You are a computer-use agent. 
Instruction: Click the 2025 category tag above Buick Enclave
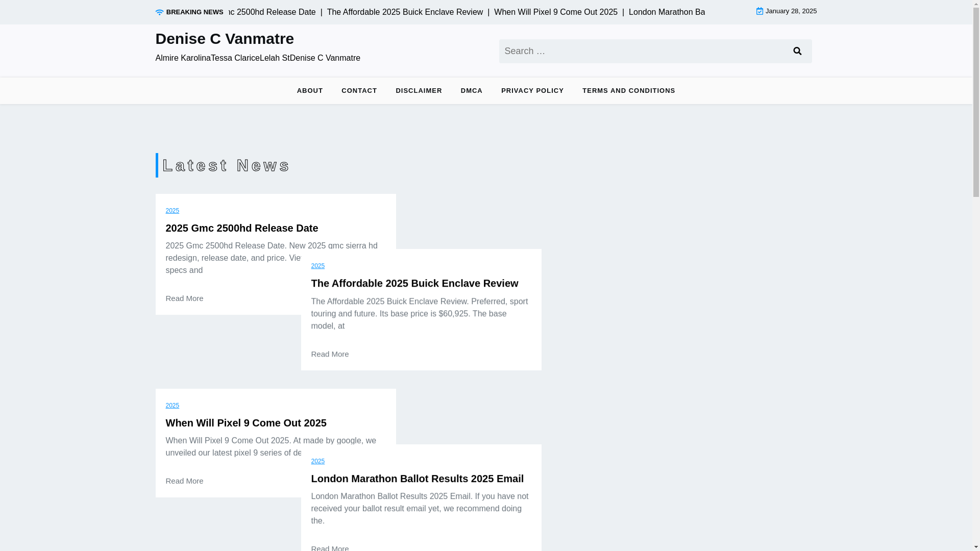pyautogui.click(x=318, y=266)
